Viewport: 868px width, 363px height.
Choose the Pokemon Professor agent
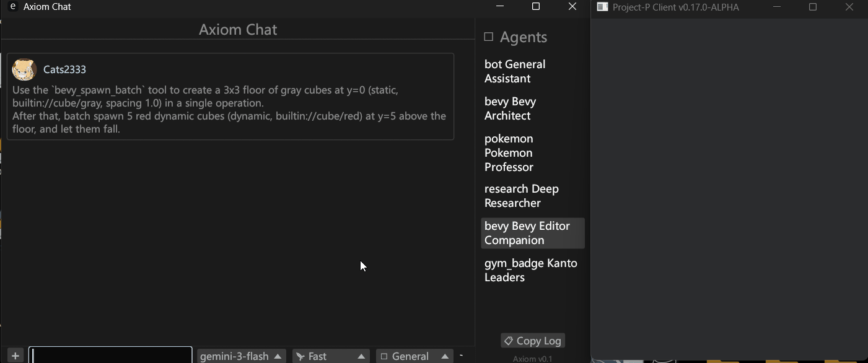pos(509,152)
